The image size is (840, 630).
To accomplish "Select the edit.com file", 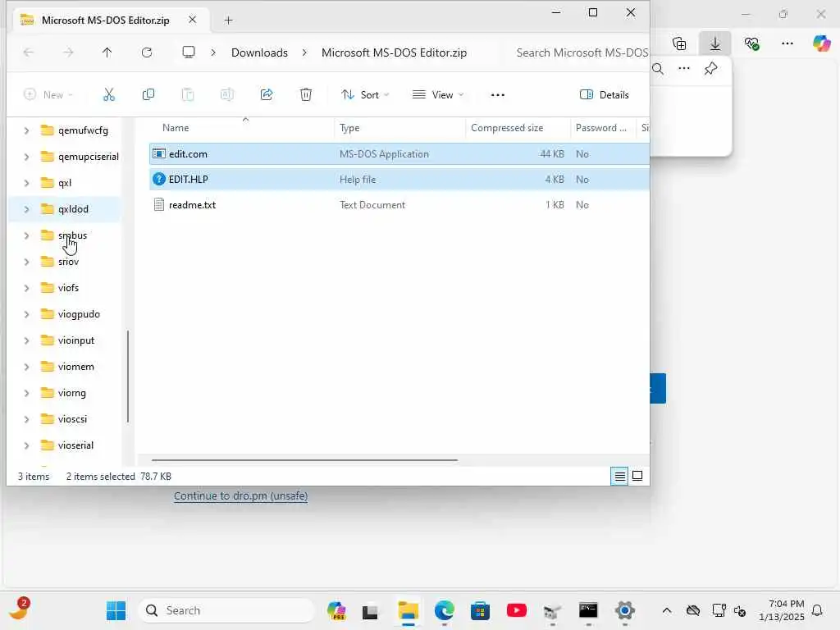I will coord(399,153).
